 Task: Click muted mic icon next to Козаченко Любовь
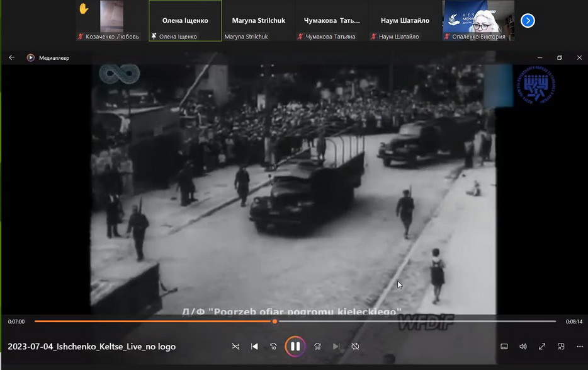coord(80,37)
